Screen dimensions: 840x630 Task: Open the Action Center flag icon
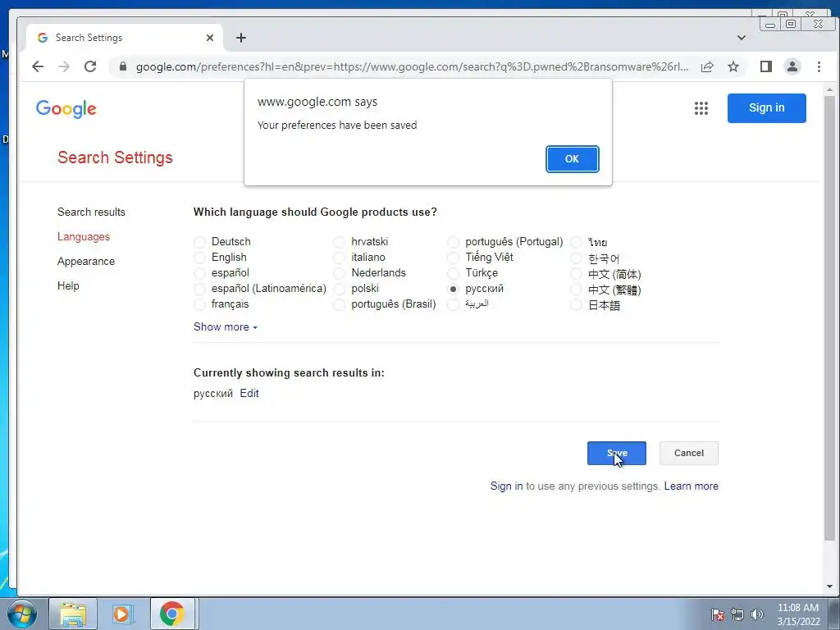pos(717,614)
